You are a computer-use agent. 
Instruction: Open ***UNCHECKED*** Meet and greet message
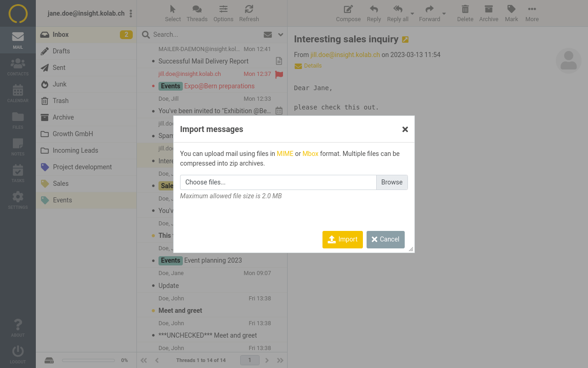coord(208,335)
